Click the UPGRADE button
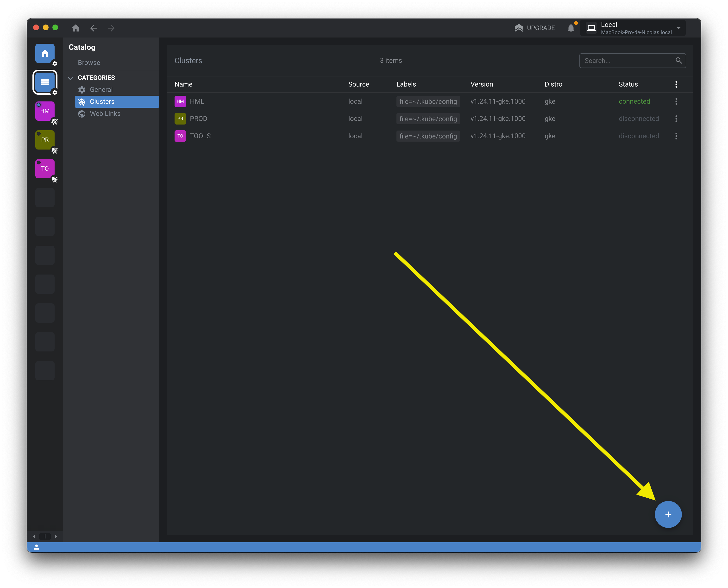The image size is (728, 588). (x=534, y=28)
